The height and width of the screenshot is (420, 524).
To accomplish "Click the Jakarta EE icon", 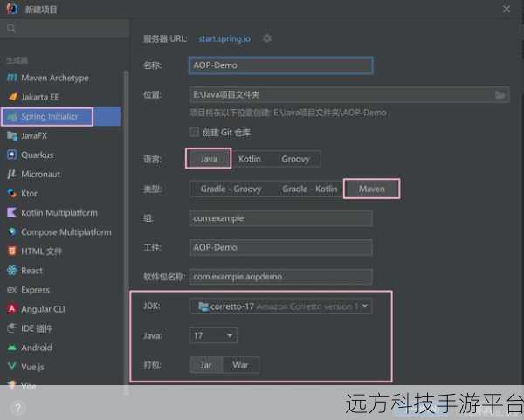I will click(x=12, y=97).
